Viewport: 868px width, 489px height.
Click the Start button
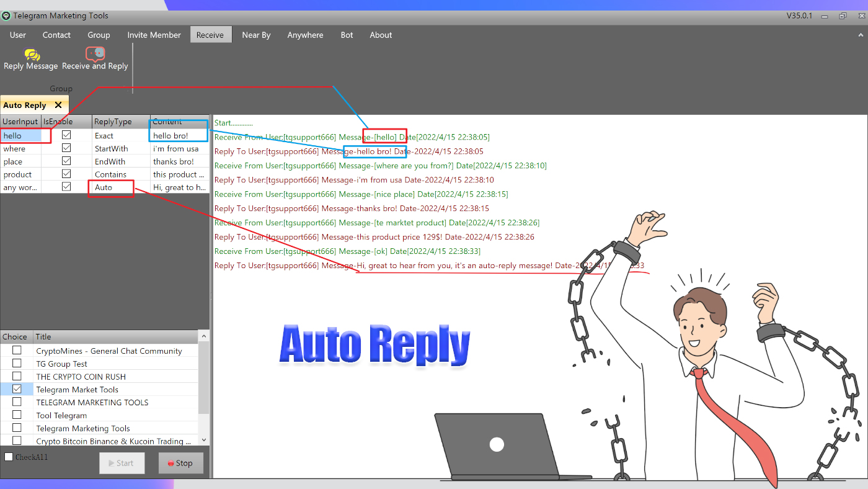[x=122, y=463]
